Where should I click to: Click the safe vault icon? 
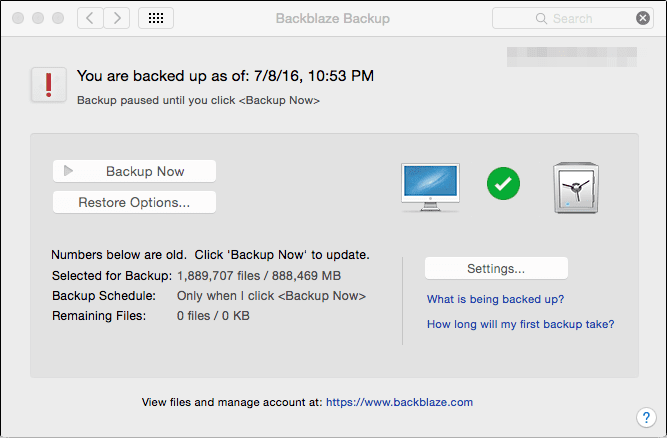coord(576,188)
